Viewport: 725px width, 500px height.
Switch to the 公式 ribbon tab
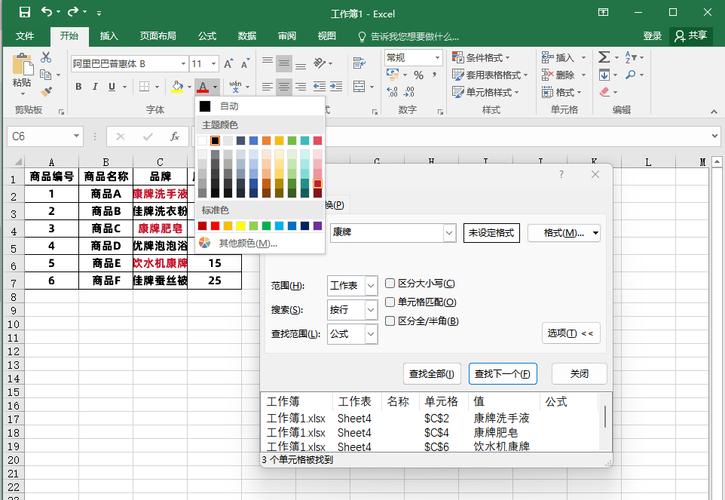pyautogui.click(x=207, y=36)
